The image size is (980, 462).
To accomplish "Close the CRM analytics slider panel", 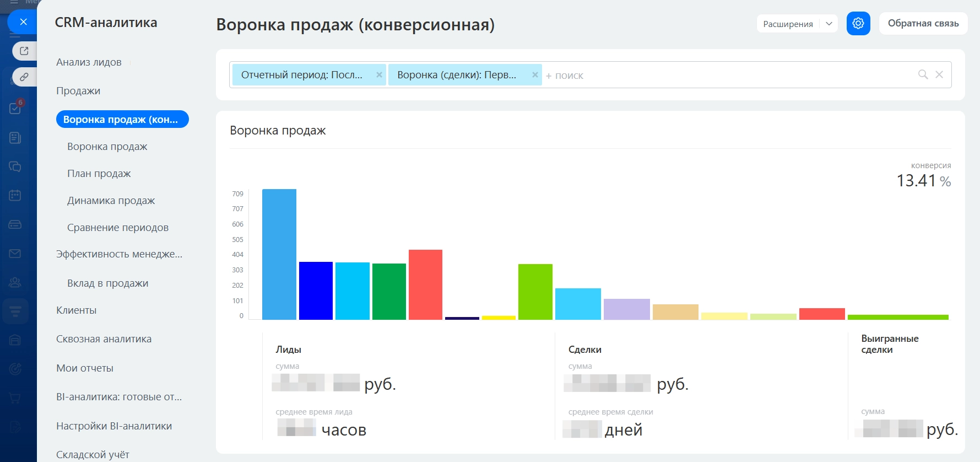I will [x=23, y=22].
